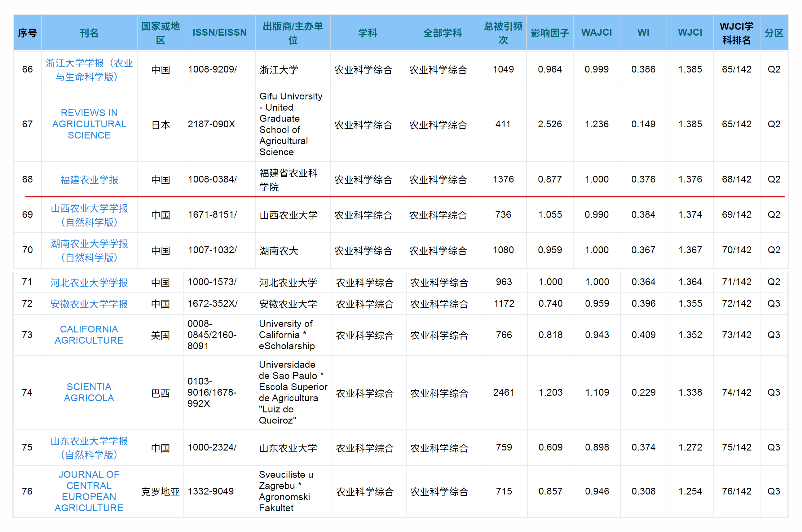802x532 pixels.
Task: Click WJCI value 1.338
Action: click(x=690, y=392)
